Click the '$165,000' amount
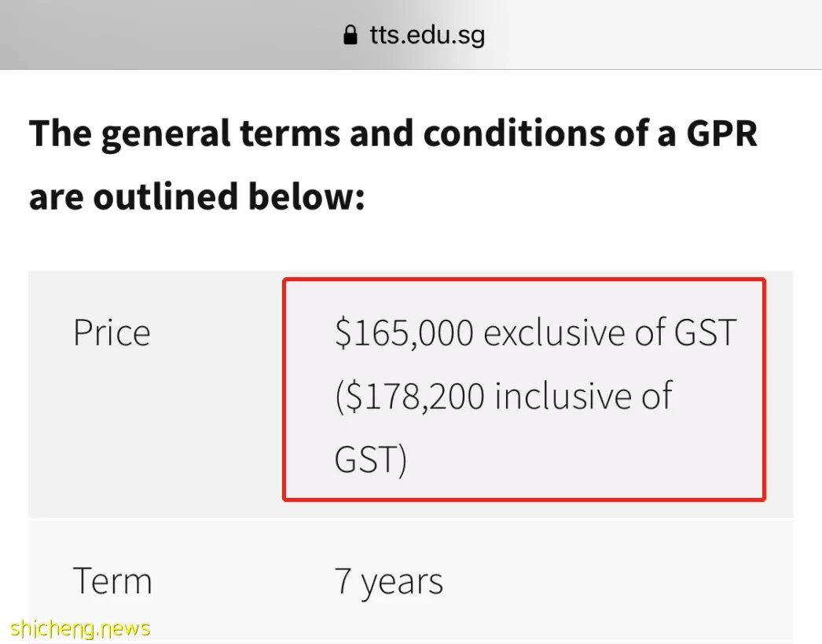Screen dimensions: 822x644 coord(404,333)
